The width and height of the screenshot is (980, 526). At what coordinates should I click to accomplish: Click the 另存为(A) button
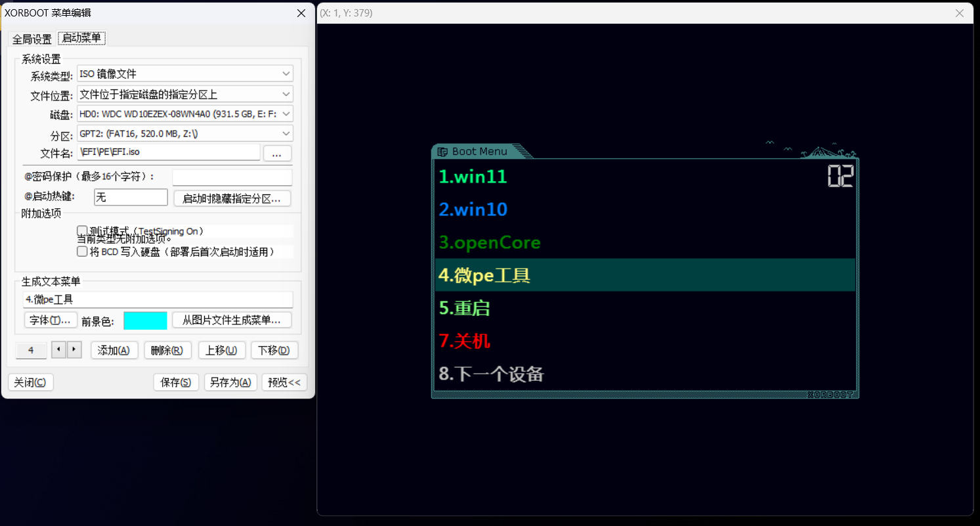tap(230, 382)
